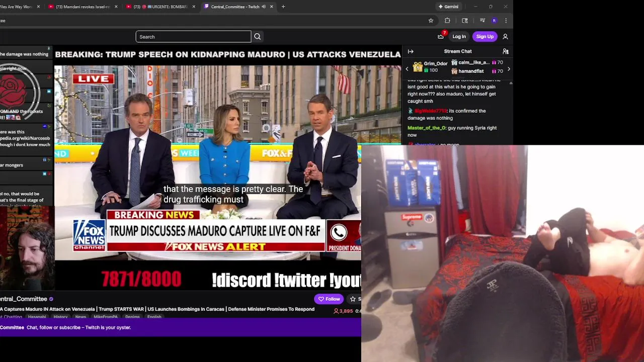This screenshot has height=362, width=644.
Task: Click the Twitch search magnifier button
Action: (257, 37)
